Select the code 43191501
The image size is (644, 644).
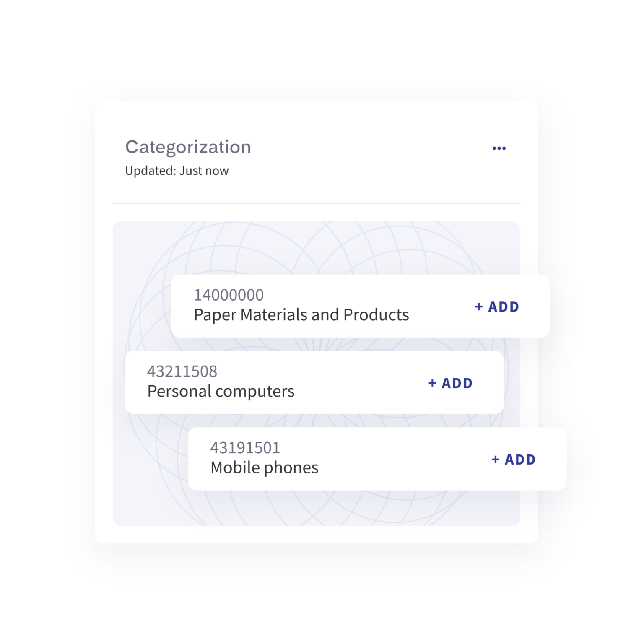(x=245, y=448)
